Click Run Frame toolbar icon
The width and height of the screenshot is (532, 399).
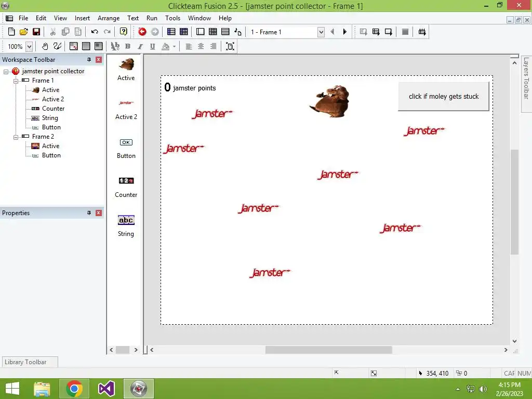point(389,32)
